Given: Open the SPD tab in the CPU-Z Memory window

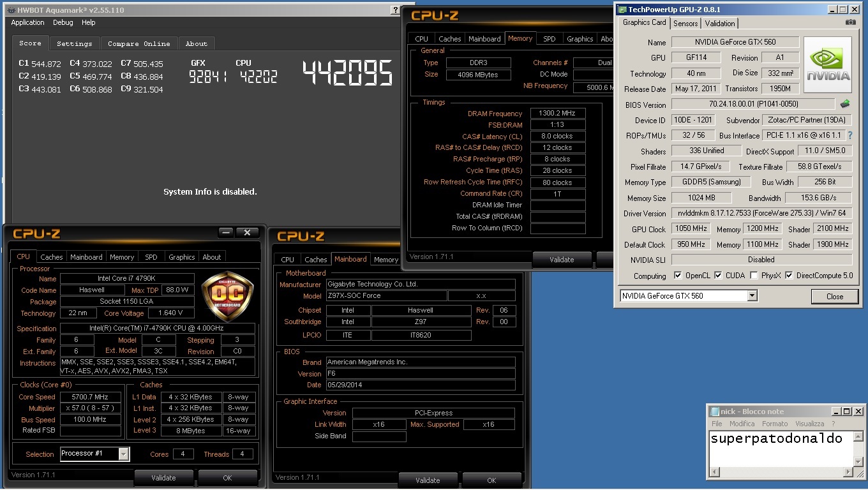Looking at the screenshot, I should 550,39.
